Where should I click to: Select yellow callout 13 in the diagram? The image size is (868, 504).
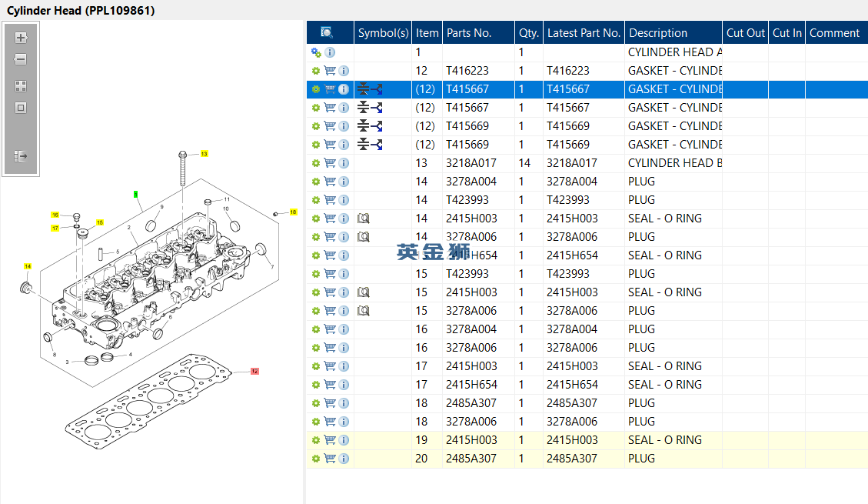tap(205, 154)
